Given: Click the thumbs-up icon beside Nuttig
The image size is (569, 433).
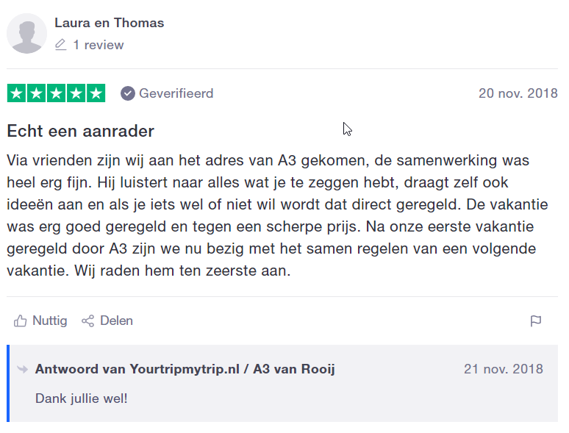Looking at the screenshot, I should pyautogui.click(x=20, y=321).
